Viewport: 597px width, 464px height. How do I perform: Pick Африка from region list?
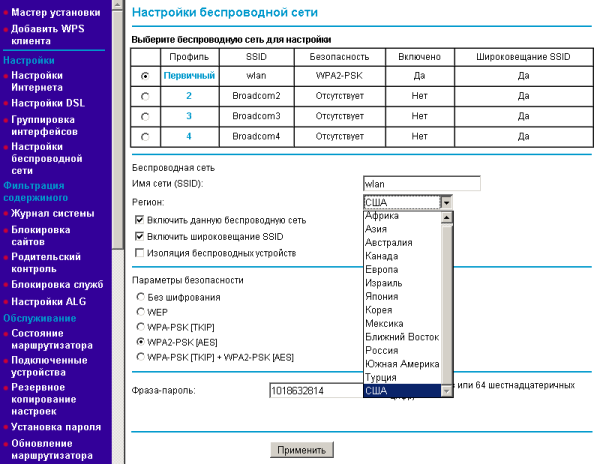click(x=402, y=216)
